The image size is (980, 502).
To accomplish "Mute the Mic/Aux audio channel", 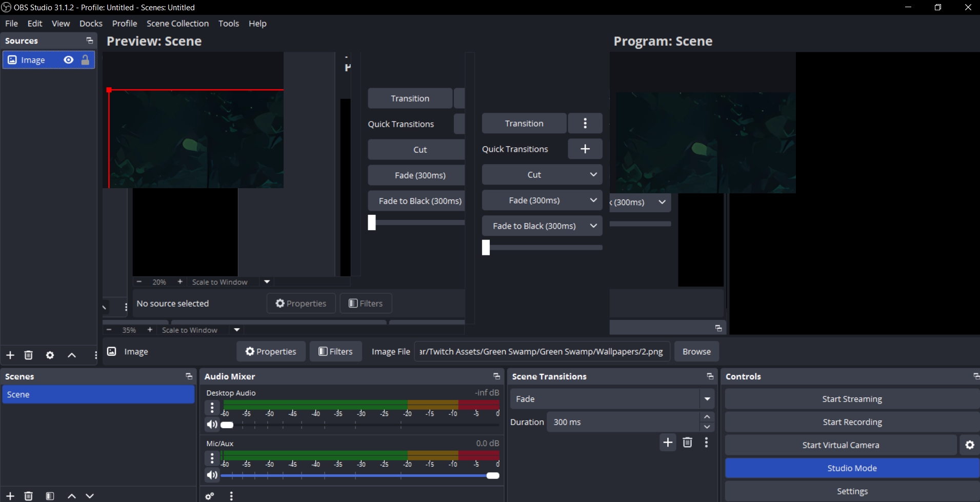I will pyautogui.click(x=212, y=475).
